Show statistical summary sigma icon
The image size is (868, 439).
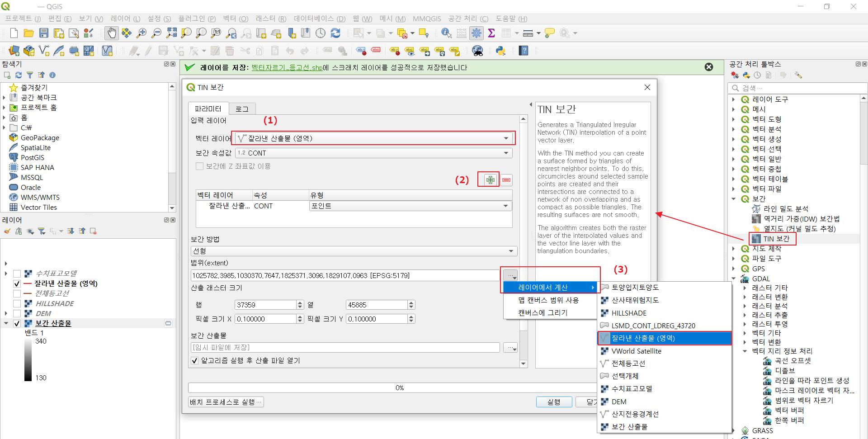(491, 33)
